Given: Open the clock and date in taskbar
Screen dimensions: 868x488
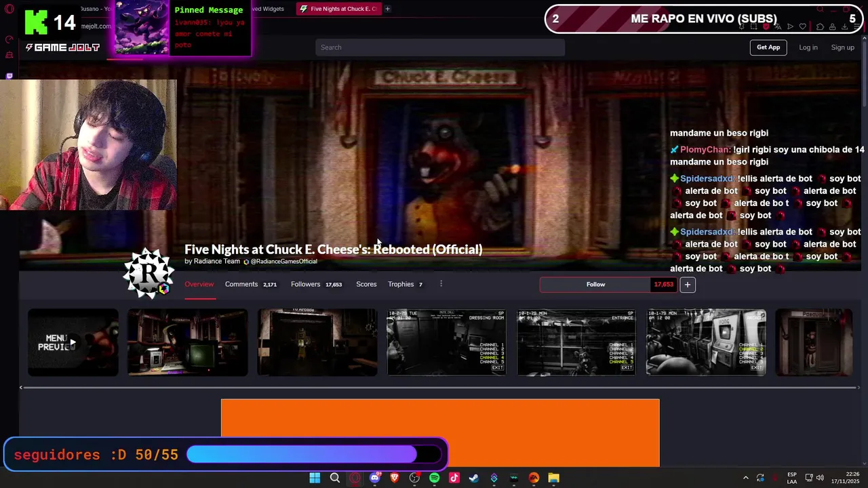Looking at the screenshot, I should coord(846,478).
